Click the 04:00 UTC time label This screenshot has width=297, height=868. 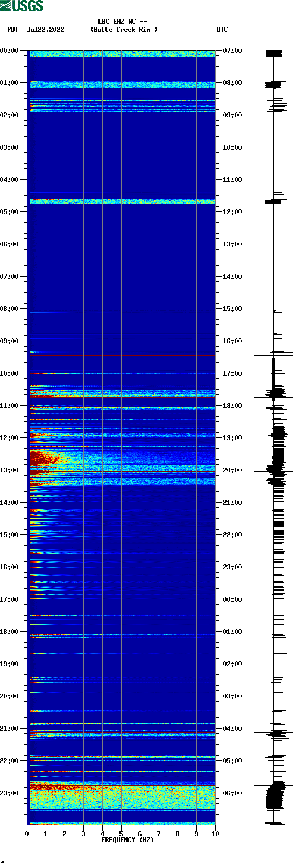point(232,729)
